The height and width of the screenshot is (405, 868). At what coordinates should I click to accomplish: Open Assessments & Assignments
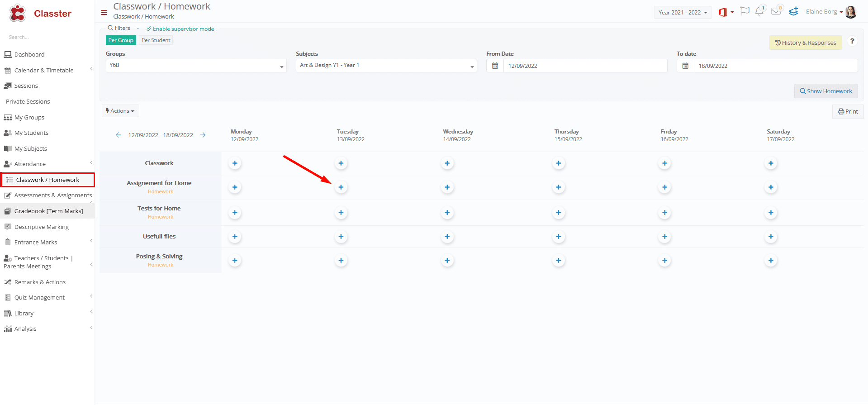[x=53, y=195]
